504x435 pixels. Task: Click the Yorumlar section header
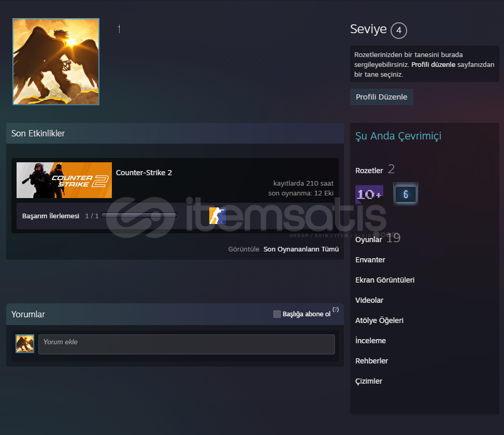[x=28, y=314]
